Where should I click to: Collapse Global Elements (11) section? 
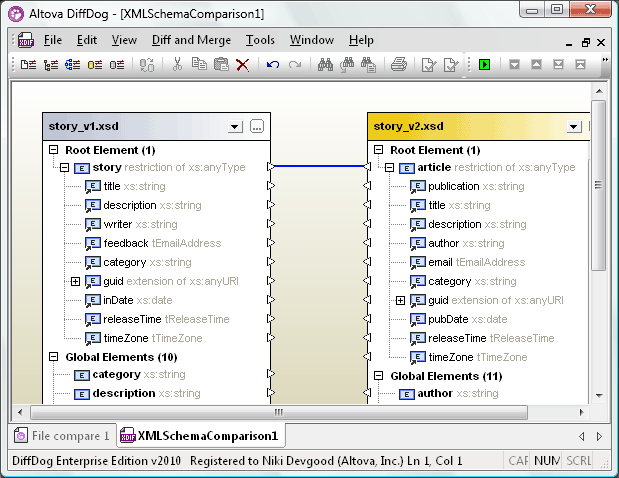(x=379, y=376)
